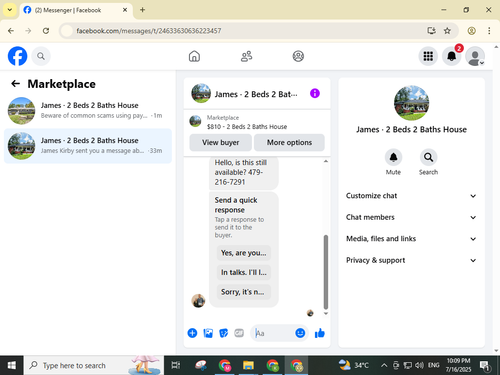Expand Media, files and links section
This screenshot has width=500, height=375.
point(411,239)
